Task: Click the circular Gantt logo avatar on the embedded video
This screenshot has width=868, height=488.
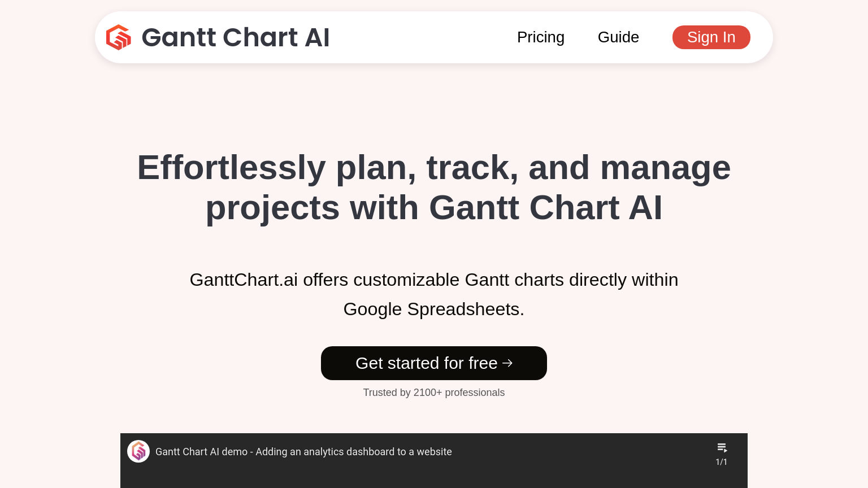Action: pyautogui.click(x=138, y=451)
